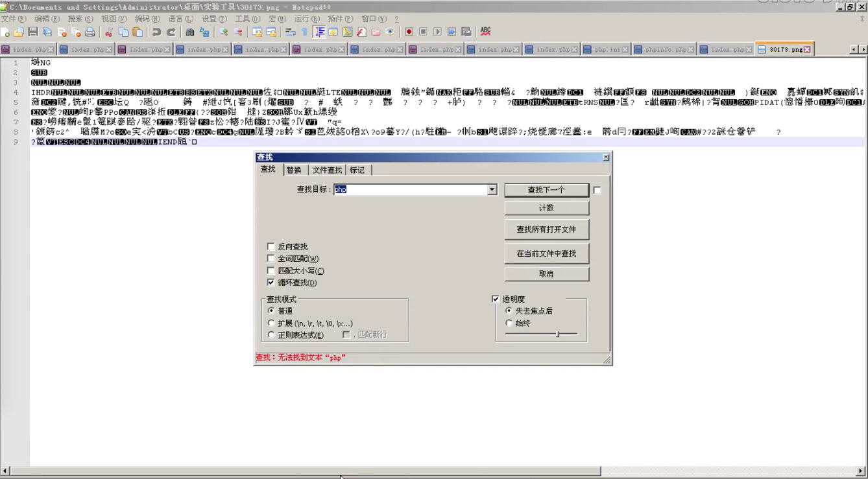Image resolution: width=868 pixels, height=479 pixels.
Task: Click the Undo arrow icon
Action: point(156,32)
